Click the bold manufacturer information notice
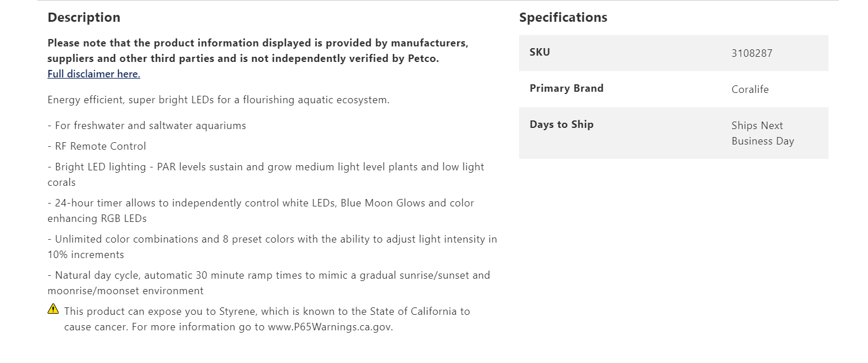Image resolution: width=868 pixels, height=363 pixels. coord(258,50)
